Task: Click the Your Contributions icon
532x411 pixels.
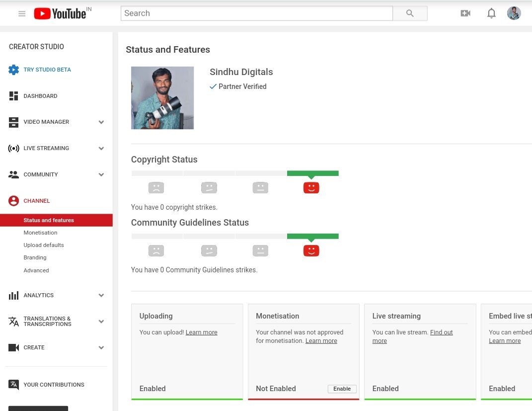Action: click(13, 385)
